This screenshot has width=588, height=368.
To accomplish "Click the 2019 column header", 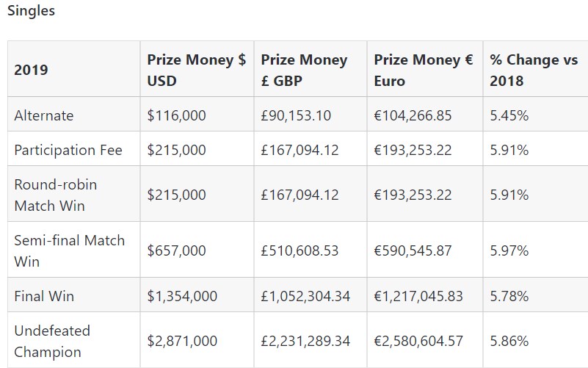I will [x=31, y=70].
